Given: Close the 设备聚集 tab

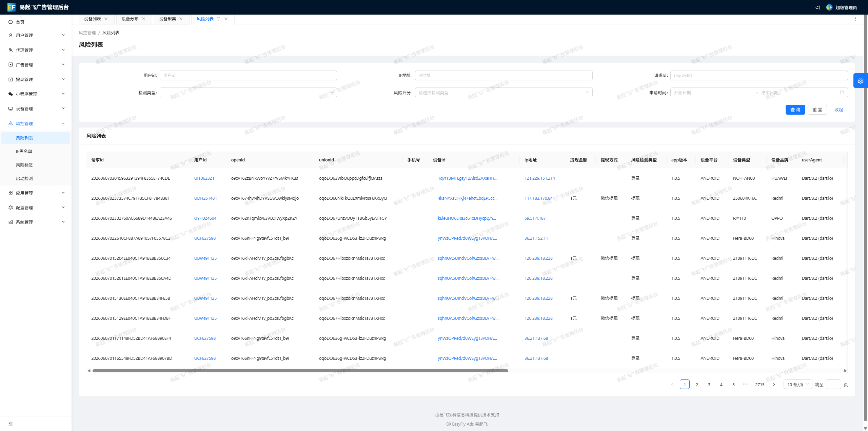Looking at the screenshot, I should click(x=181, y=19).
